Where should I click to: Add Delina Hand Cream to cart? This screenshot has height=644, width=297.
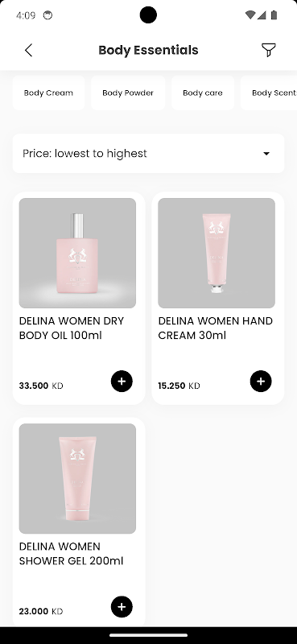(x=261, y=381)
